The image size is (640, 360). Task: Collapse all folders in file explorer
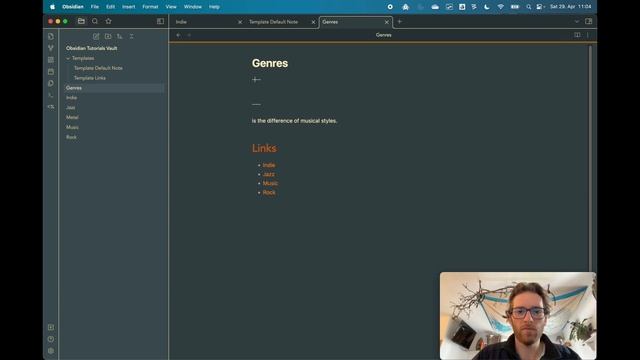click(131, 36)
